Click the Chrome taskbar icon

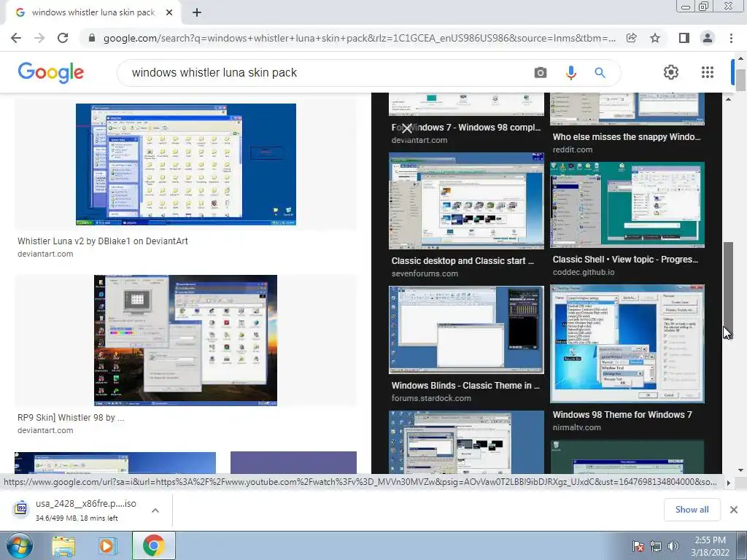tap(153, 546)
